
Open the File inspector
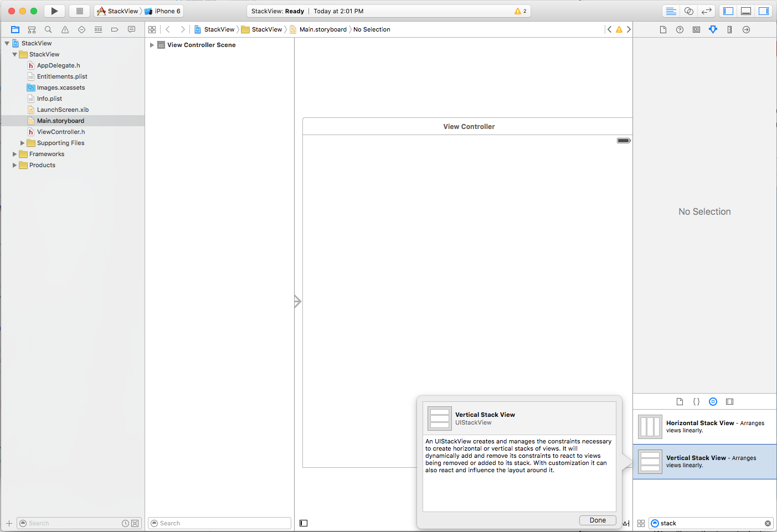point(663,29)
